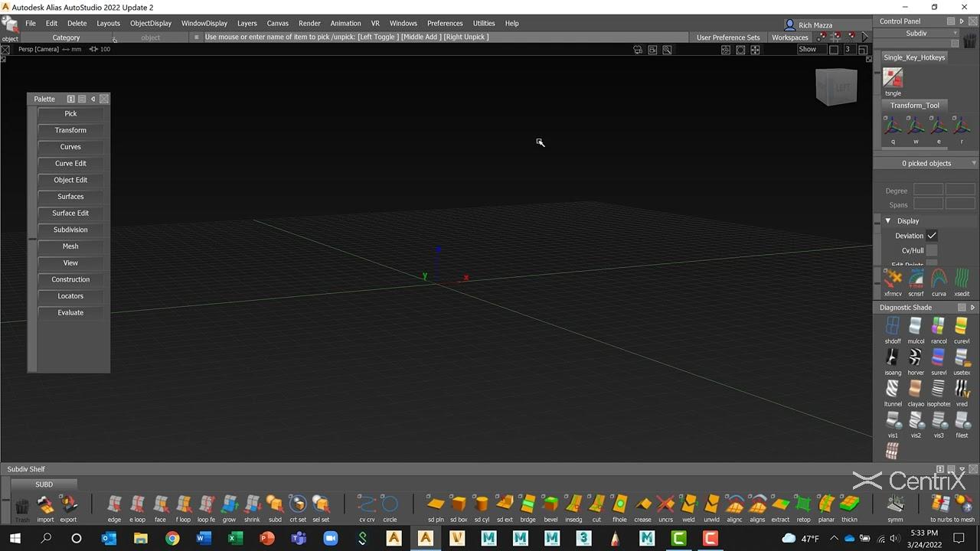
Task: Open the Subdivision palette section
Action: point(70,230)
